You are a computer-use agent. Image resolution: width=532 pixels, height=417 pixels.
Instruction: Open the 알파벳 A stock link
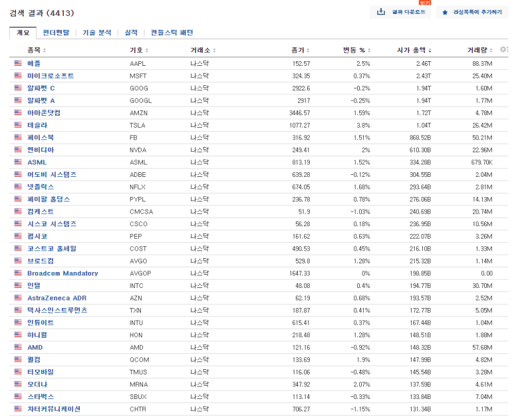tap(41, 100)
